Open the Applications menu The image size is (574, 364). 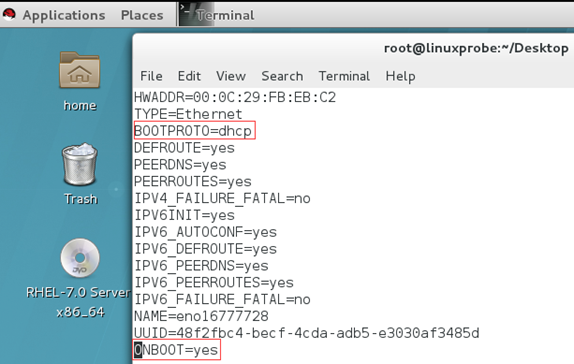click(64, 15)
